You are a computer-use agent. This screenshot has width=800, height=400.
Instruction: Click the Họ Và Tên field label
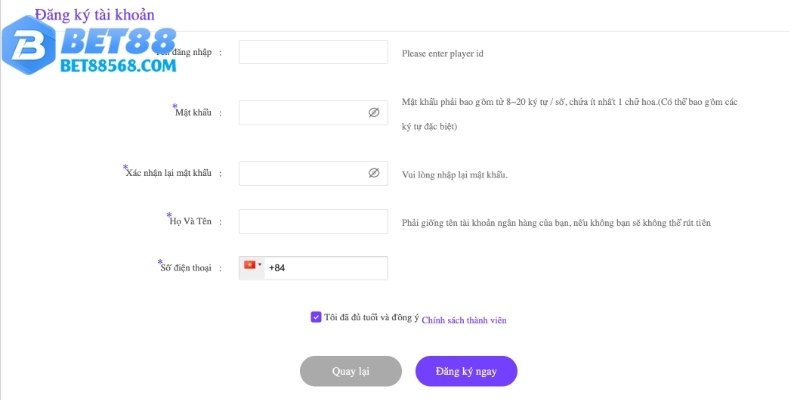tap(190, 221)
